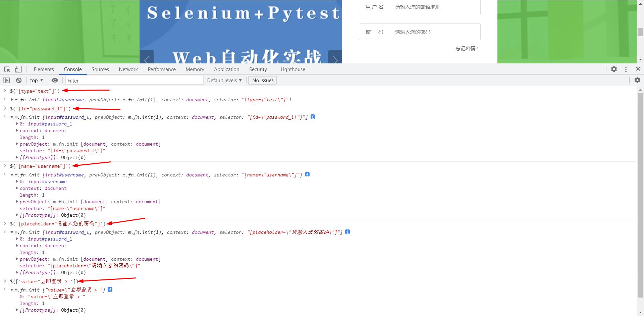Click the console scrollbar up arrow
Image resolution: width=644 pixels, height=316 pixels.
point(640,90)
